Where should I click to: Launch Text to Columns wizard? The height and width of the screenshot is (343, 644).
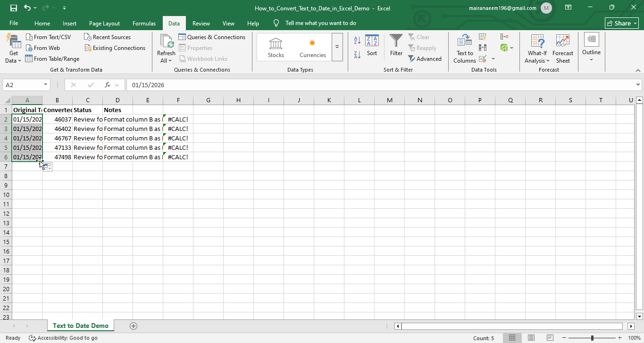coord(465,49)
